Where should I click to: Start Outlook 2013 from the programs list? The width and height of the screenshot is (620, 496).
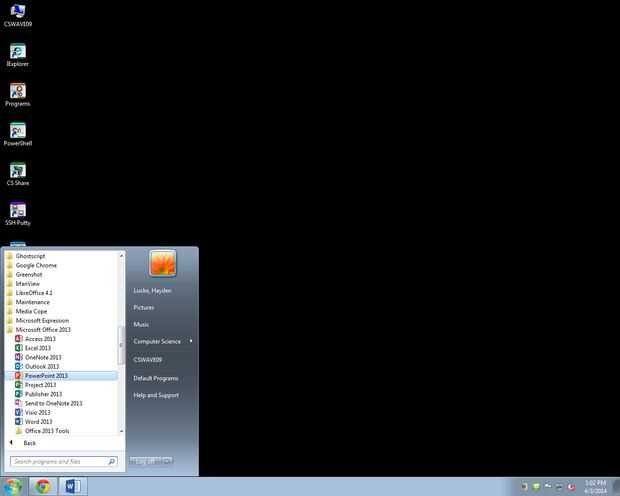37,366
